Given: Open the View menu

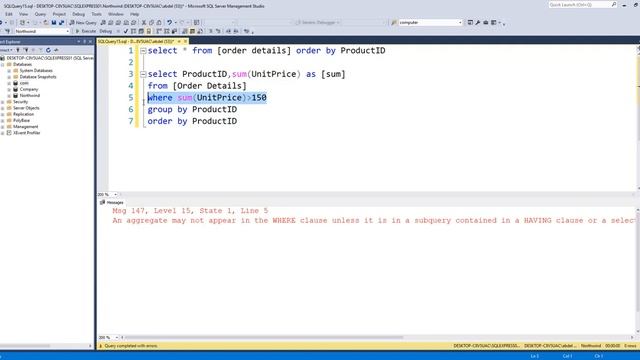Looking at the screenshot, I should tap(24, 14).
